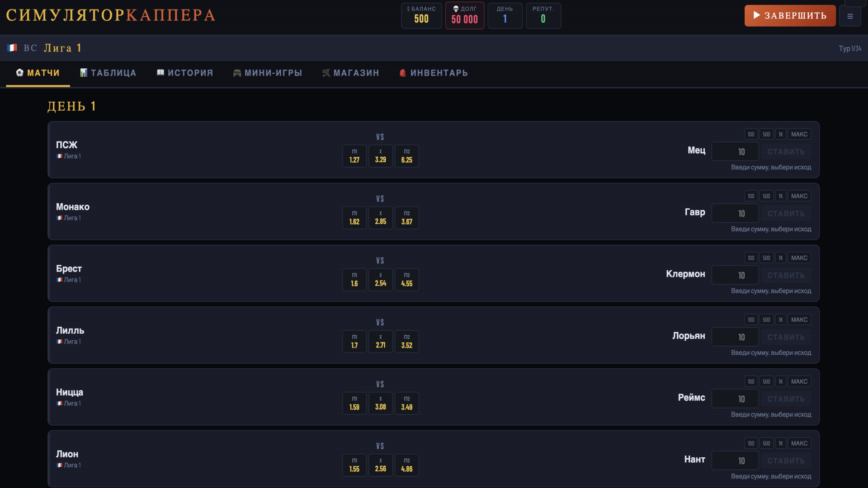Image resolution: width=868 pixels, height=488 pixels.
Task: Click МАКС quick bet for the Брест match
Action: click(799, 258)
